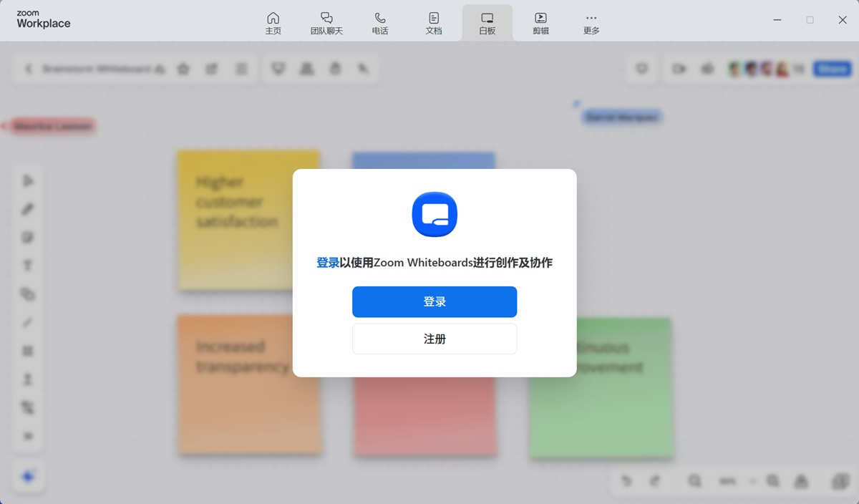Open the 文档 tab in the navigation
This screenshot has height=504, width=859.
pyautogui.click(x=434, y=20)
